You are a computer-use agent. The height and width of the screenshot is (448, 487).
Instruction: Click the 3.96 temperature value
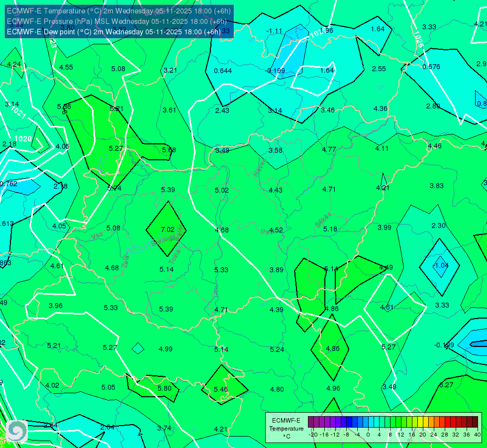tap(56, 306)
